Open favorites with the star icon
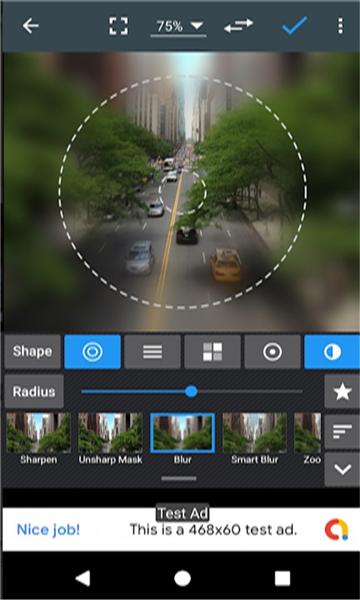 click(342, 392)
